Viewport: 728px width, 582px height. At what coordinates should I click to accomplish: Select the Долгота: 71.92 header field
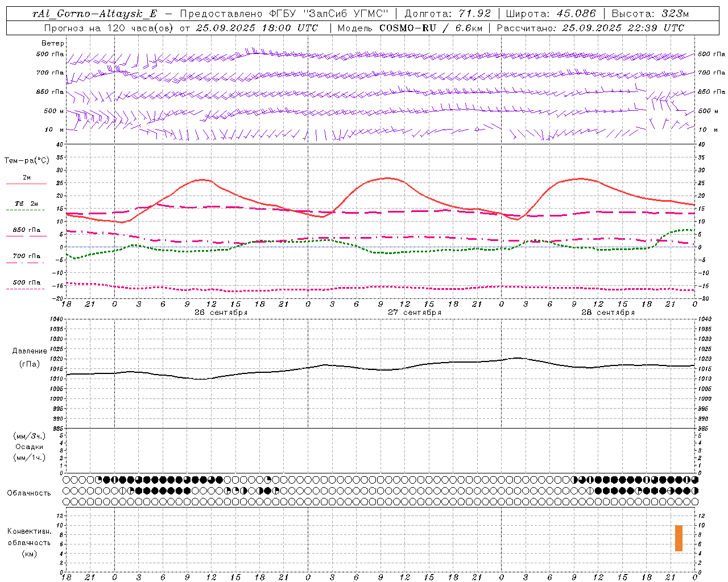point(447,14)
